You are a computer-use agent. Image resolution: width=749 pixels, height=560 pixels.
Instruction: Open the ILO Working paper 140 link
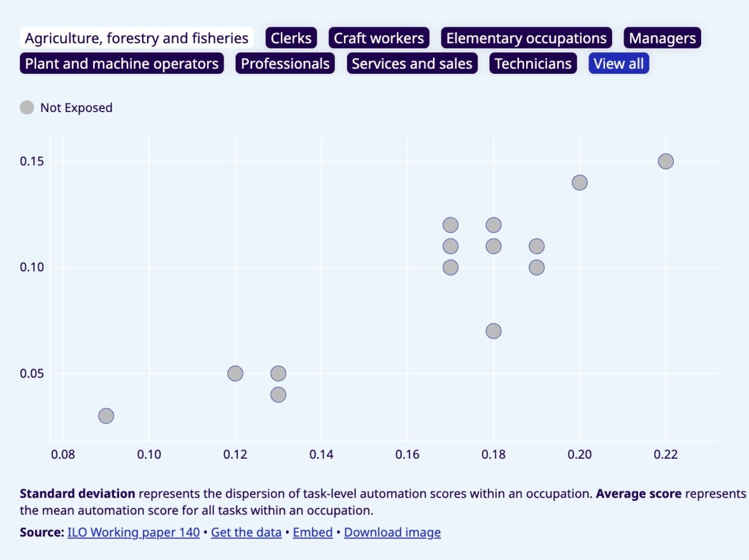(x=134, y=533)
